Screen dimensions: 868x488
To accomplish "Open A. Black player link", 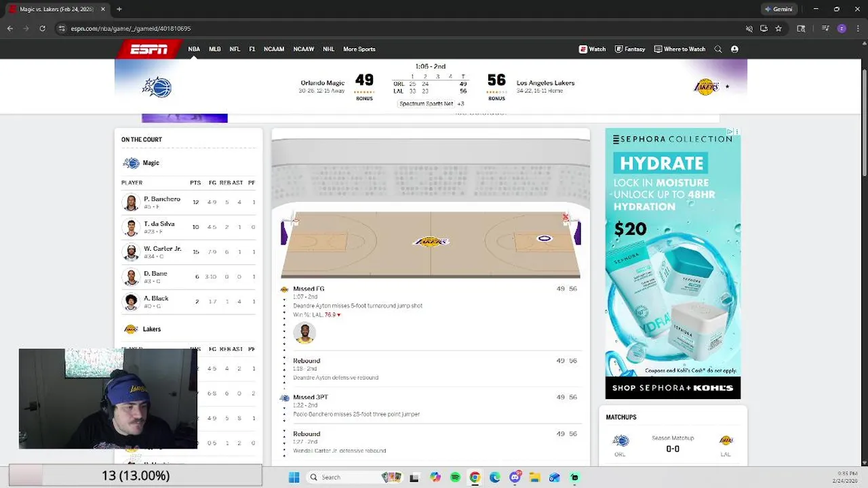I will (x=156, y=298).
